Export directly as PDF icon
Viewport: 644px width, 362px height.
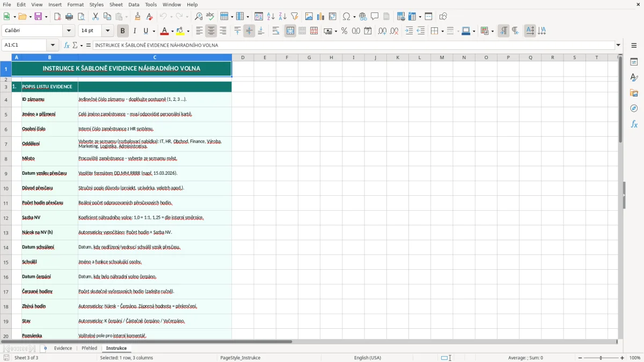click(x=57, y=16)
